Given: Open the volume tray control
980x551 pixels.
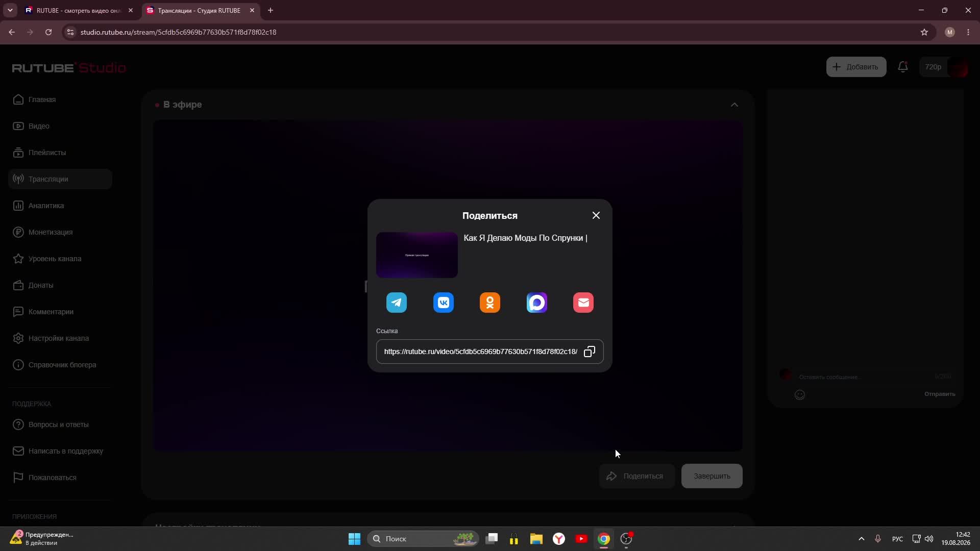Looking at the screenshot, I should point(929,539).
